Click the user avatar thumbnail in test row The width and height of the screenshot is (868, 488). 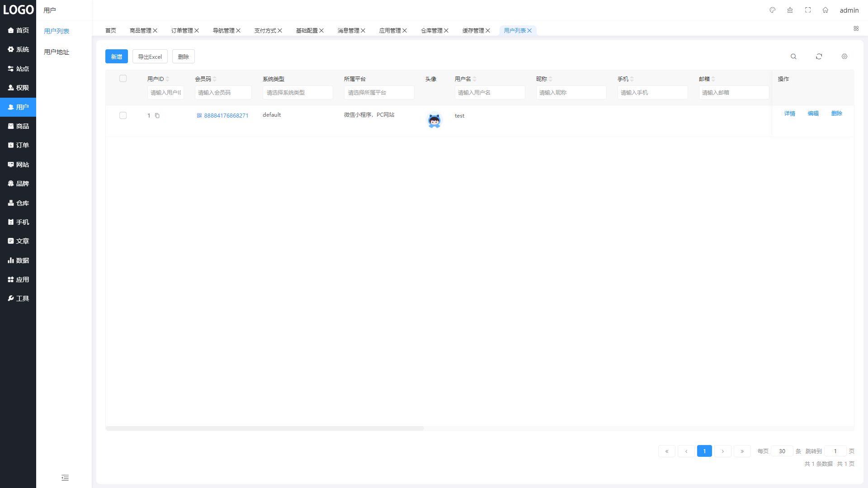[434, 120]
